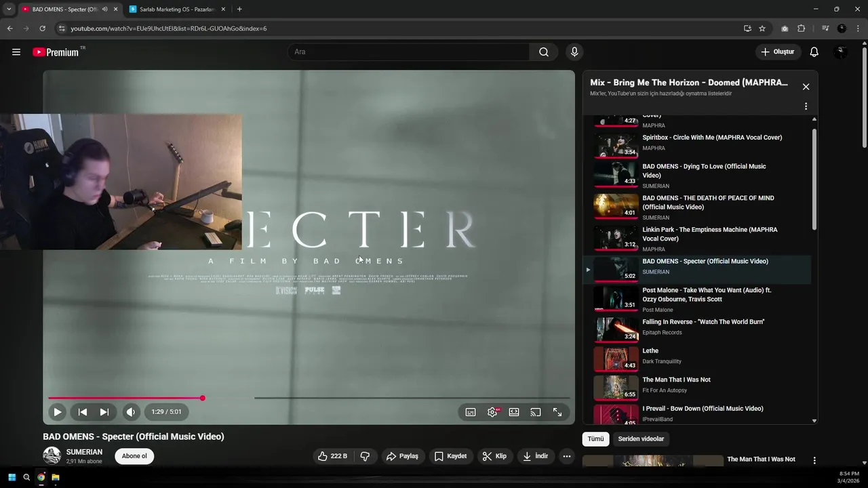Enter full screen mode
868x488 pixels.
(557, 412)
